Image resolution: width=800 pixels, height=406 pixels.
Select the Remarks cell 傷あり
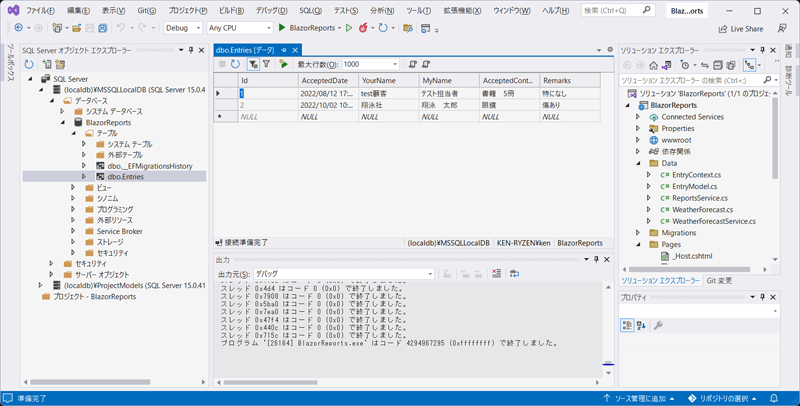[570, 105]
